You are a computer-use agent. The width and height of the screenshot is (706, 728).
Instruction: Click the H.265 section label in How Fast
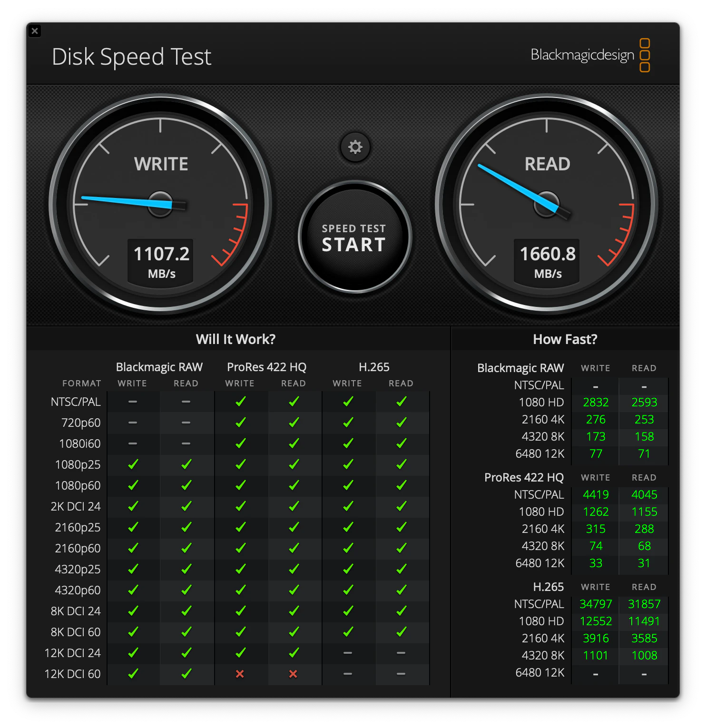(x=548, y=587)
